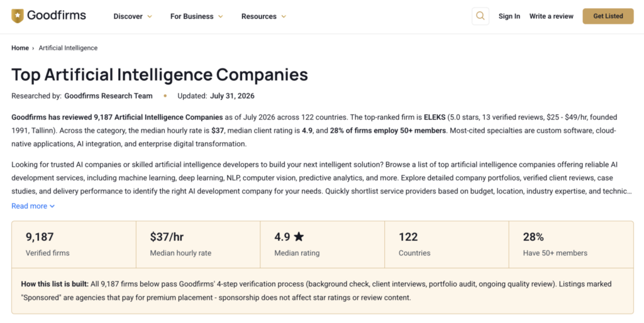Viewport: 644px width, 323px height.
Task: Click the 4.9 median rating value
Action: coord(282,237)
